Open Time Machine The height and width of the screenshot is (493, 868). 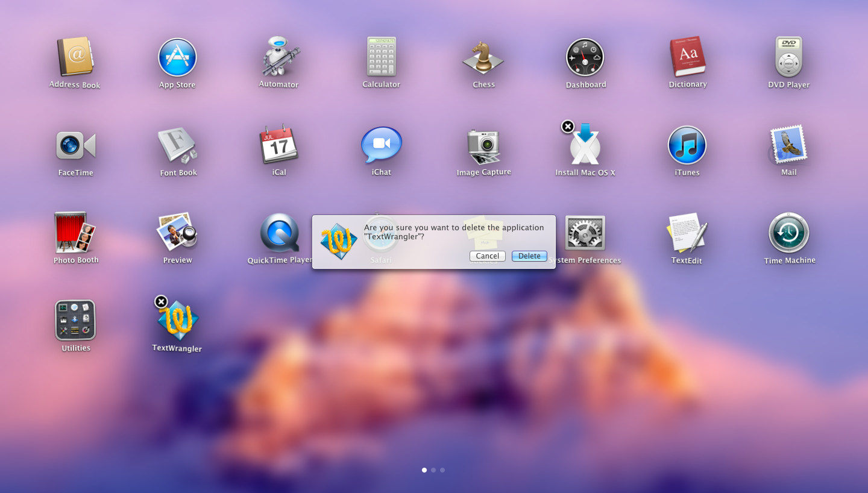(x=789, y=233)
